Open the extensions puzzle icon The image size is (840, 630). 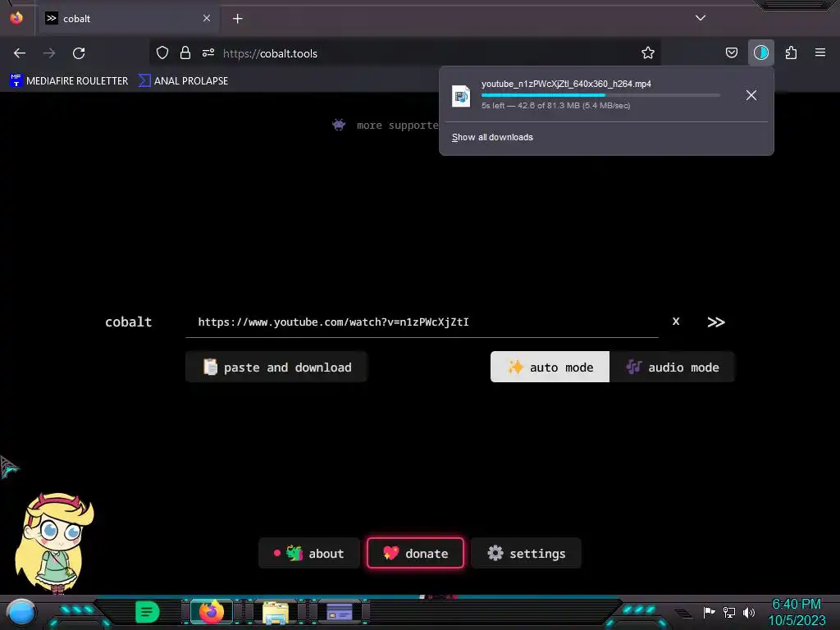791,53
